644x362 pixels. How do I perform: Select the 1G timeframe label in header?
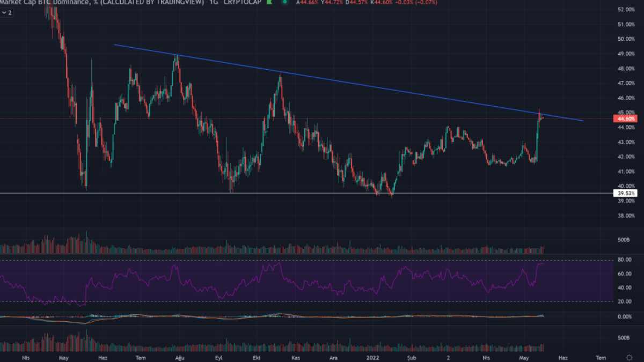pyautogui.click(x=214, y=3)
